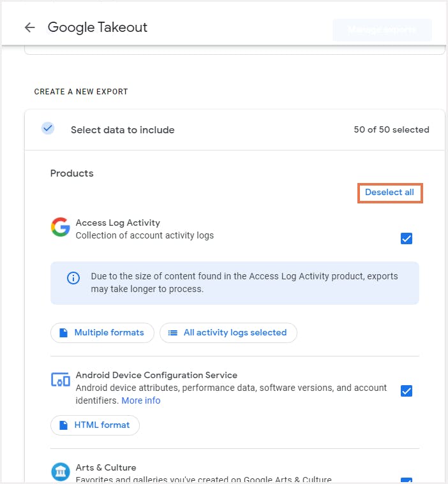Click the blurred Manage exports button
The height and width of the screenshot is (484, 448).
(382, 30)
